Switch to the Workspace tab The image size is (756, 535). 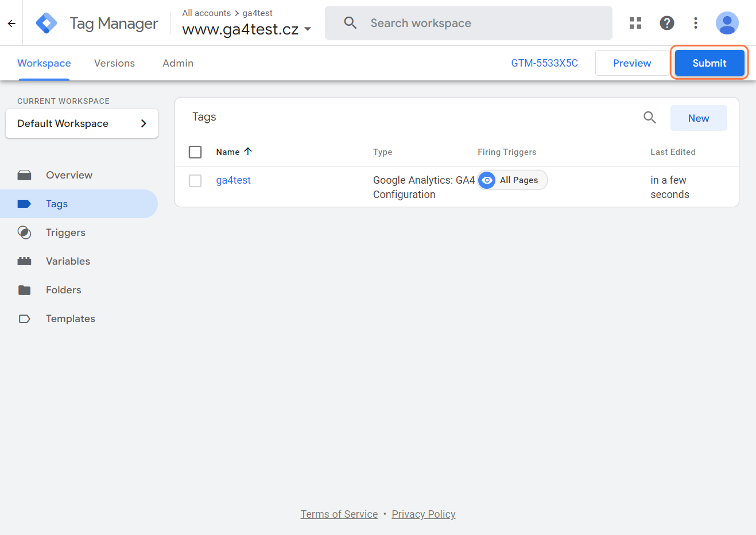coord(44,63)
